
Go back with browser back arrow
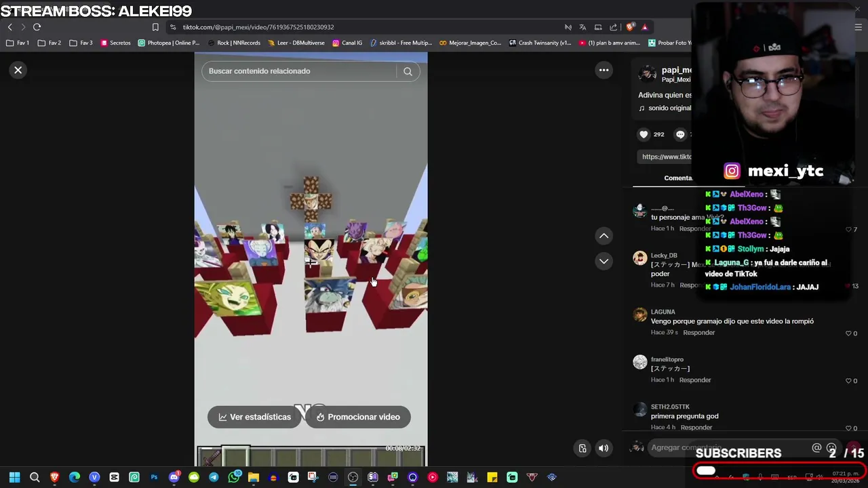10,27
